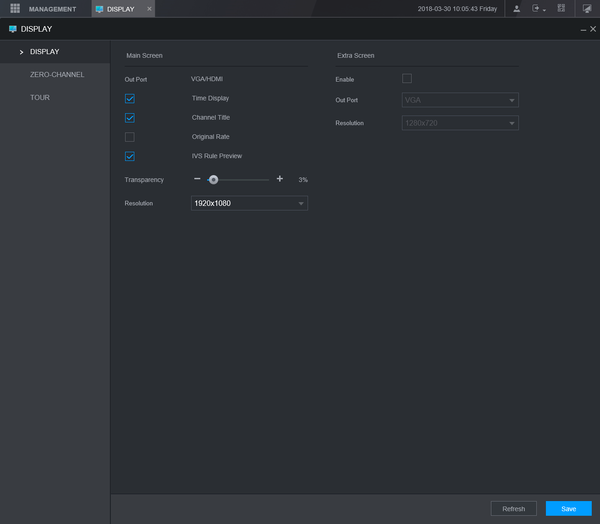
Task: Tick the Extra Screen Enable checkbox
Action: [x=407, y=79]
